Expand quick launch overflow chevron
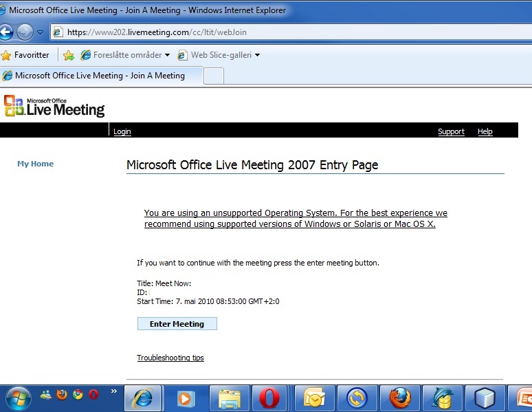532x412 pixels. point(114,391)
